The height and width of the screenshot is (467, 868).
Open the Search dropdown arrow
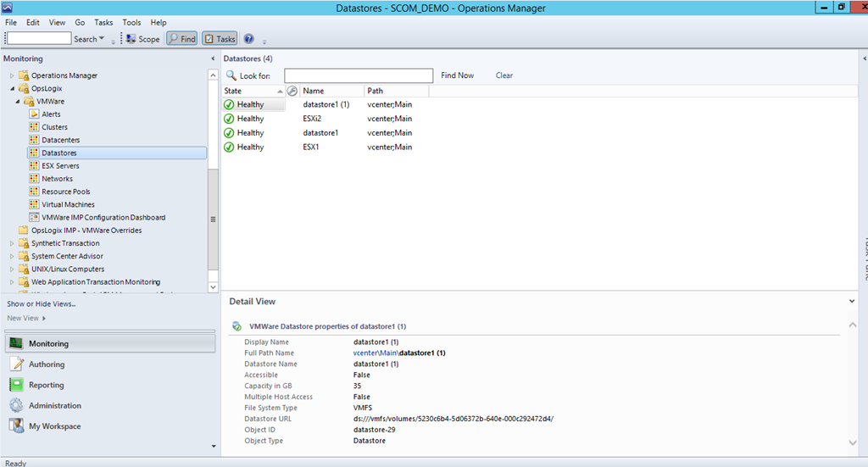102,39
